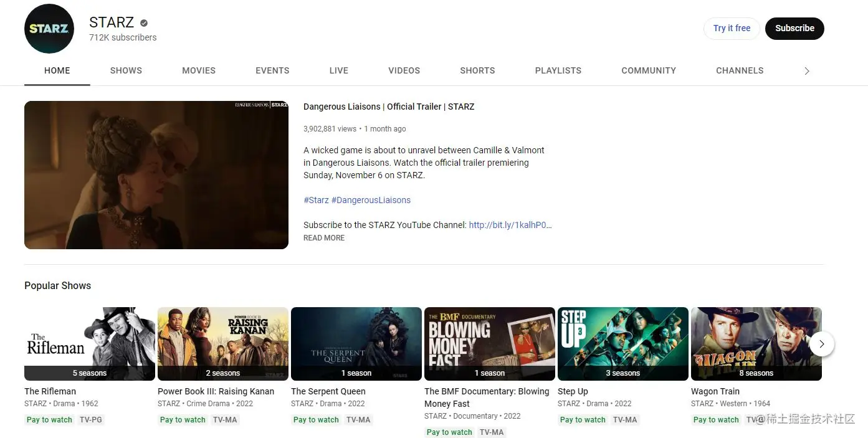868x438 pixels.
Task: Go to the CHANNELS tab
Action: [740, 70]
